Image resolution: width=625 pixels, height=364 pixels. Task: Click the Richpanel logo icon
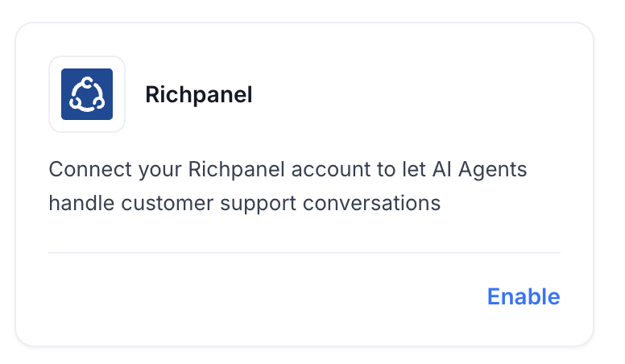pyautogui.click(x=87, y=94)
